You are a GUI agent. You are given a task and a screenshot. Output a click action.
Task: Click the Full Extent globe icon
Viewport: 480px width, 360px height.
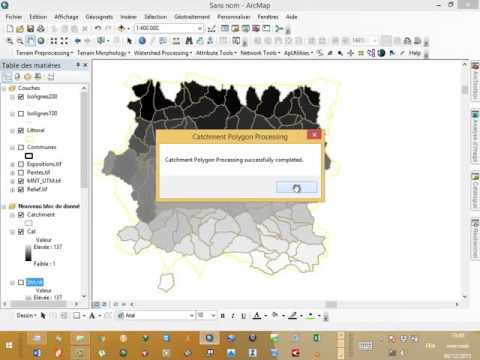41,41
